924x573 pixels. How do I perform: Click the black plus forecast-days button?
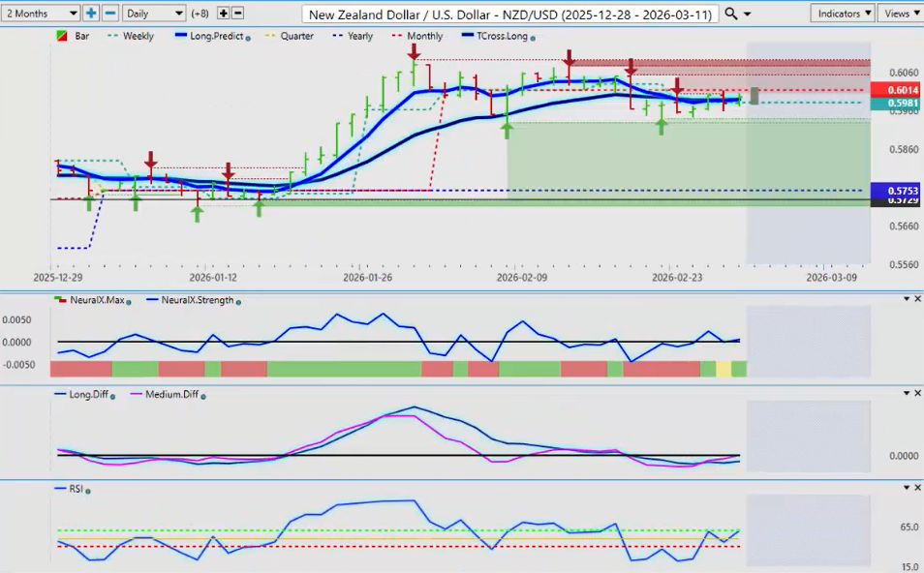point(223,14)
